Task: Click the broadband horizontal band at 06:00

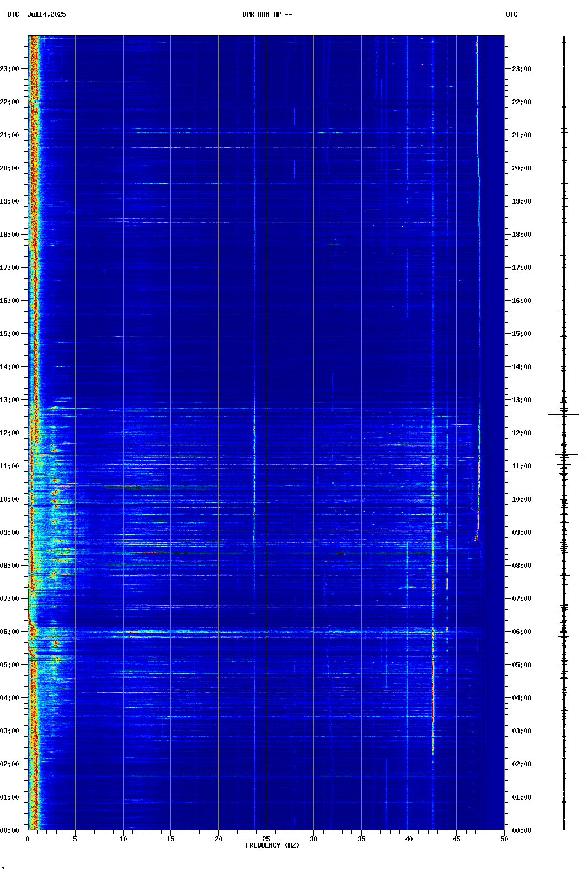Action: tap(266, 632)
